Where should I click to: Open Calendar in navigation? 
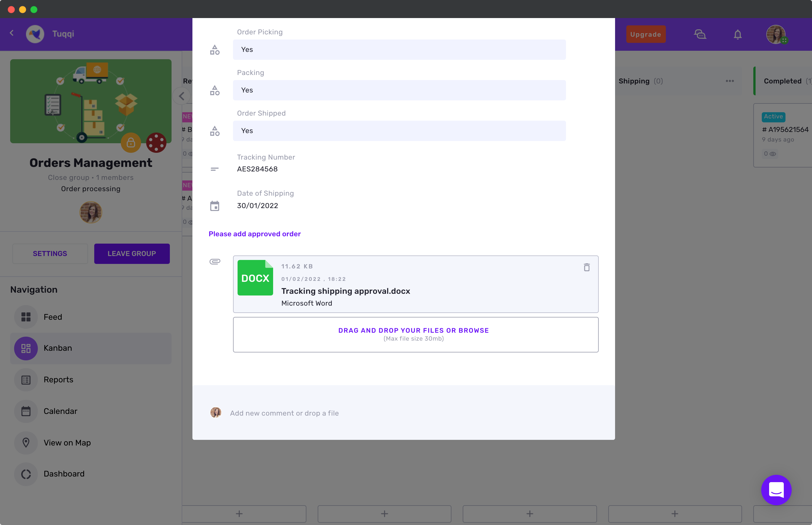tap(60, 411)
